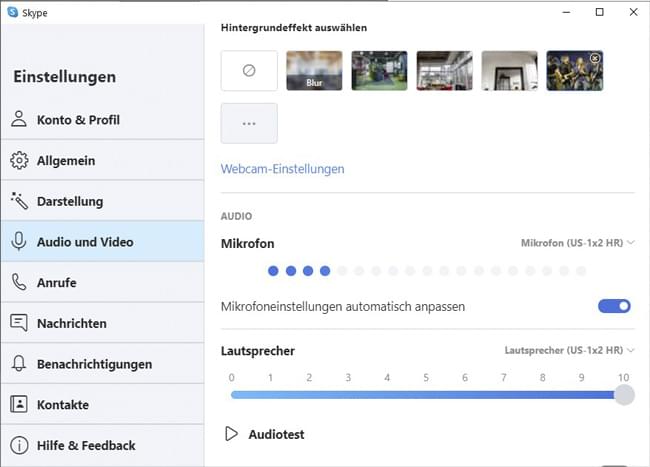Open Nachrichten settings
Screen dimensions: 650x467
click(x=102, y=323)
